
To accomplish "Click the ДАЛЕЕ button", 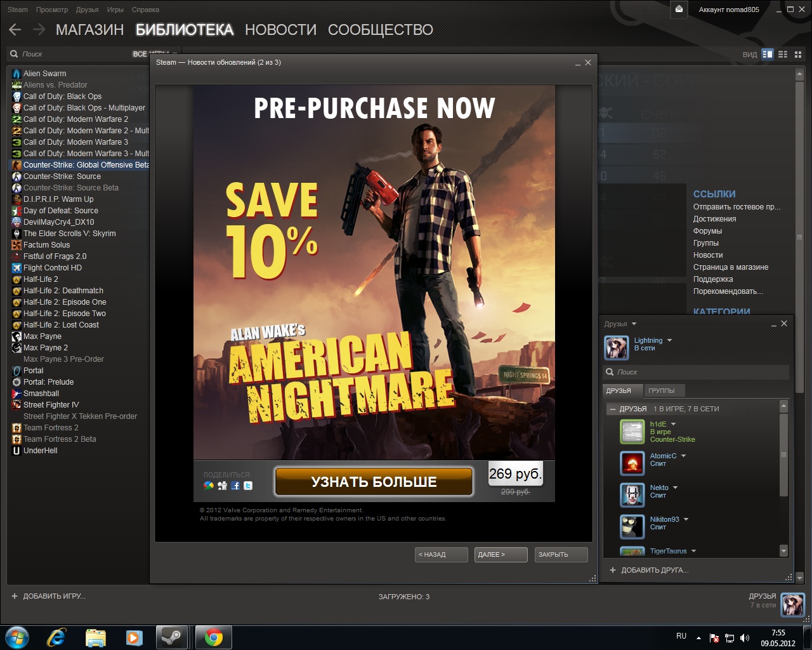I will (501, 555).
